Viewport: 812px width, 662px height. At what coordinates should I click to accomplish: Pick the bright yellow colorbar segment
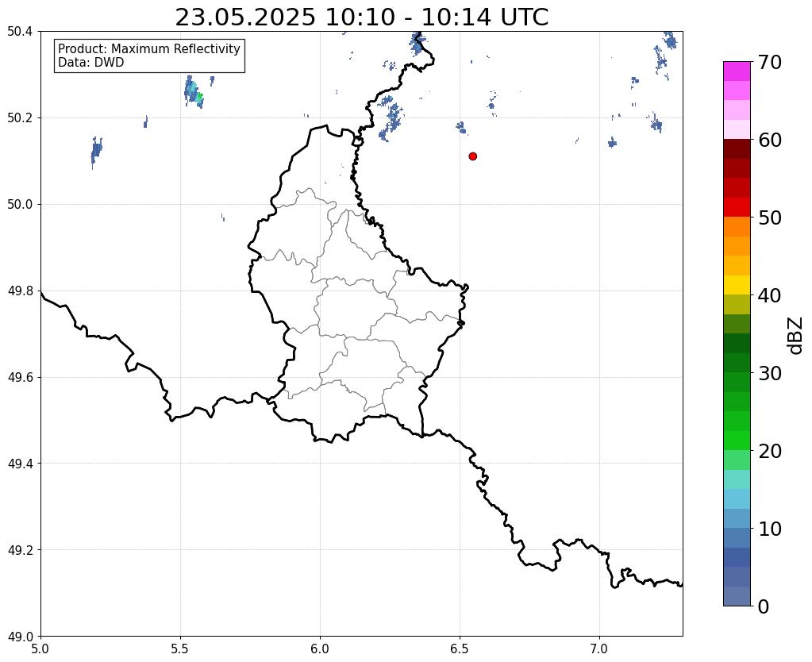[x=737, y=285]
